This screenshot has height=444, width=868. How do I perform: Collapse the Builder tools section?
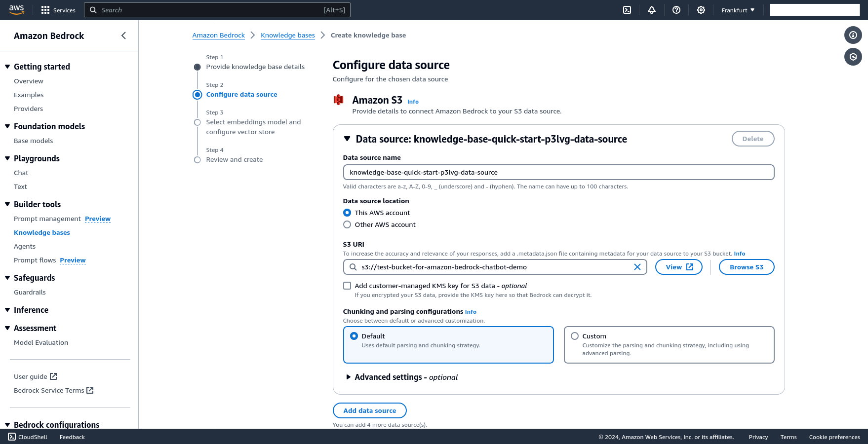point(7,204)
